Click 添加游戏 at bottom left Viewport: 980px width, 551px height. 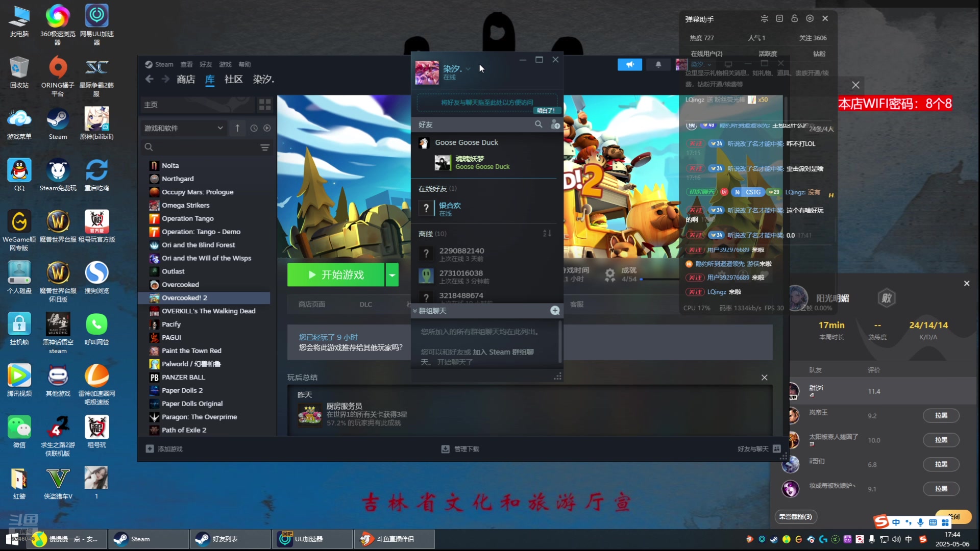click(164, 449)
